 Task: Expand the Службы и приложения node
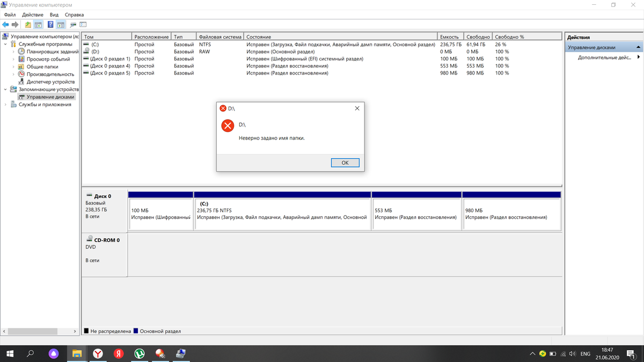click(6, 105)
